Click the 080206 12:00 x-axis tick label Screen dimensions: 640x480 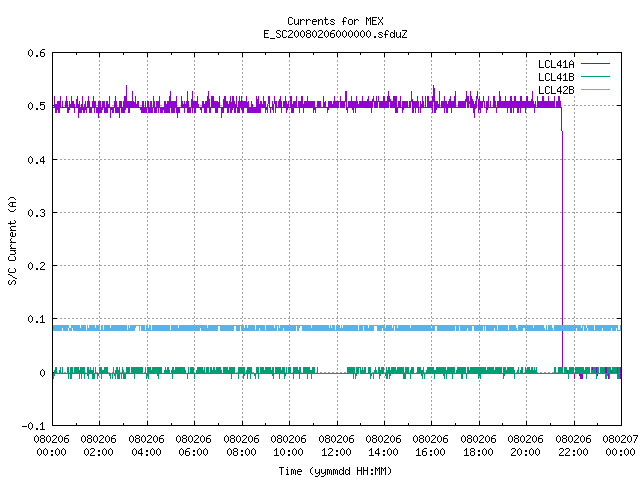336,446
